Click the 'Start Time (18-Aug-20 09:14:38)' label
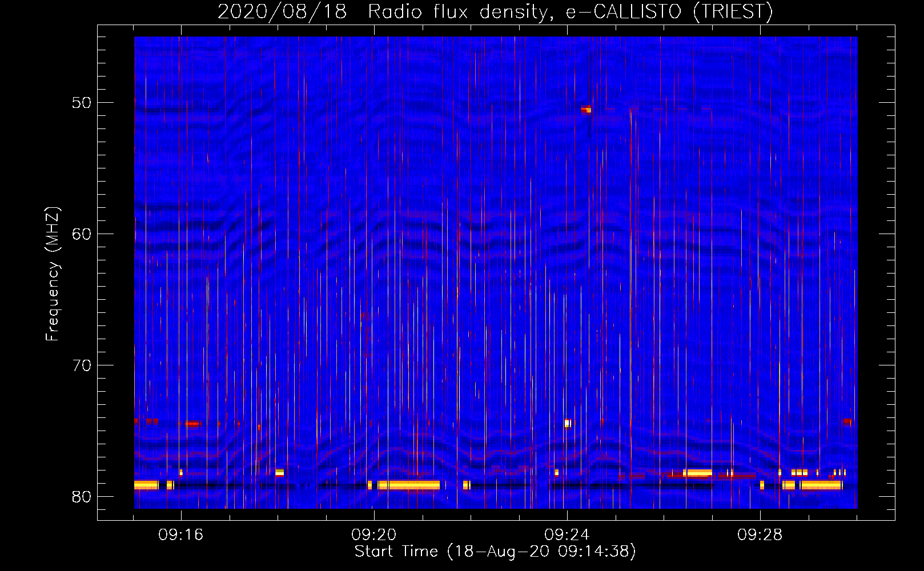 click(495, 552)
